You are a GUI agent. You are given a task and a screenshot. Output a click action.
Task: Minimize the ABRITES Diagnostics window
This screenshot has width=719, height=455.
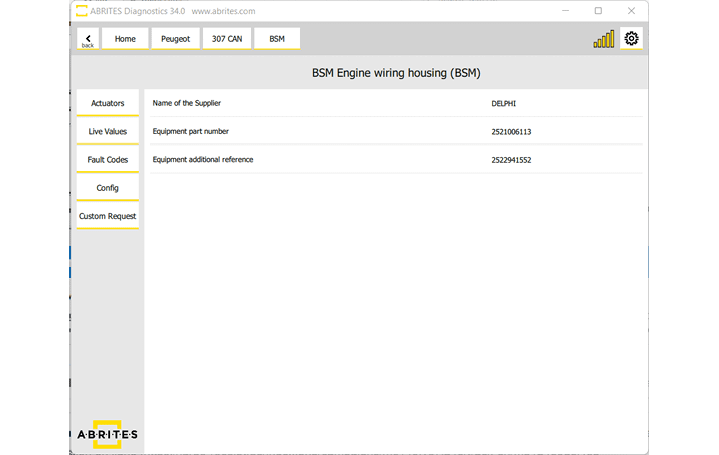pyautogui.click(x=565, y=11)
